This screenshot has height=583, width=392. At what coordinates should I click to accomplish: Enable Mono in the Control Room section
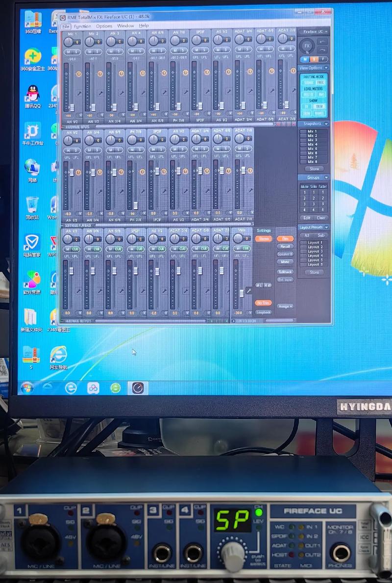pos(285,262)
